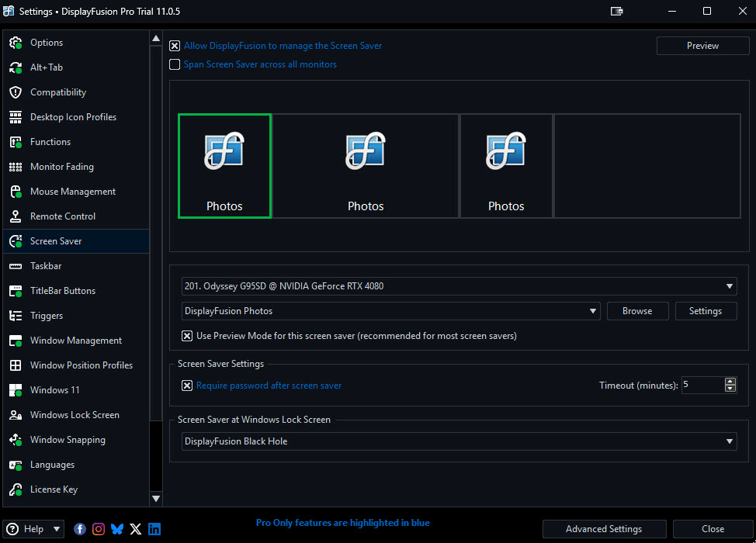The image size is (756, 543).
Task: Open the LinkedIn icon link
Action: [154, 529]
